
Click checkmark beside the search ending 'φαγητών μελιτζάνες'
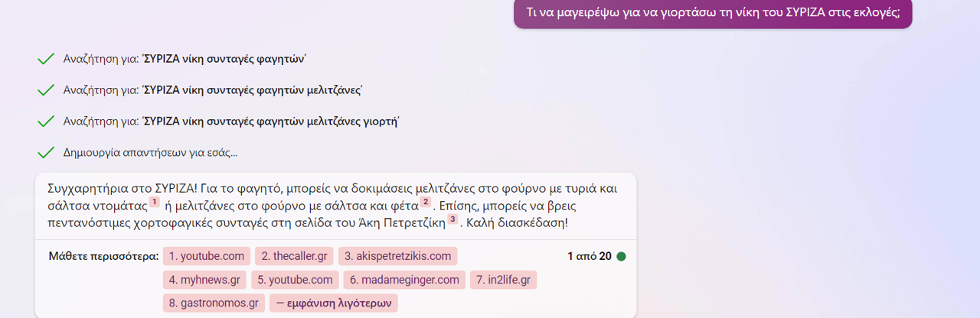pyautogui.click(x=46, y=90)
